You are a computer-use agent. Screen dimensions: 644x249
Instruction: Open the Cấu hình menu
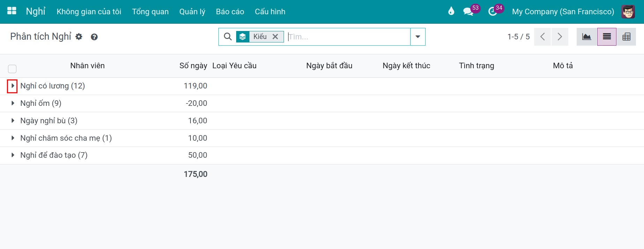(x=270, y=11)
